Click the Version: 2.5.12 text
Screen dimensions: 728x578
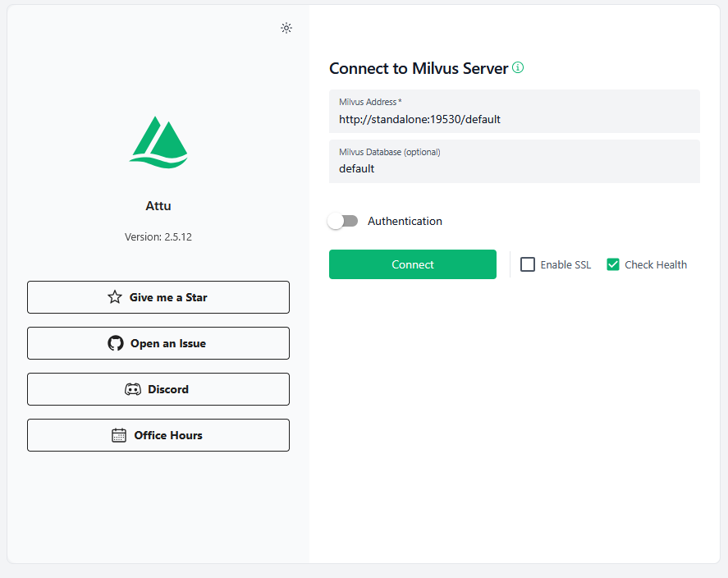pyautogui.click(x=158, y=236)
